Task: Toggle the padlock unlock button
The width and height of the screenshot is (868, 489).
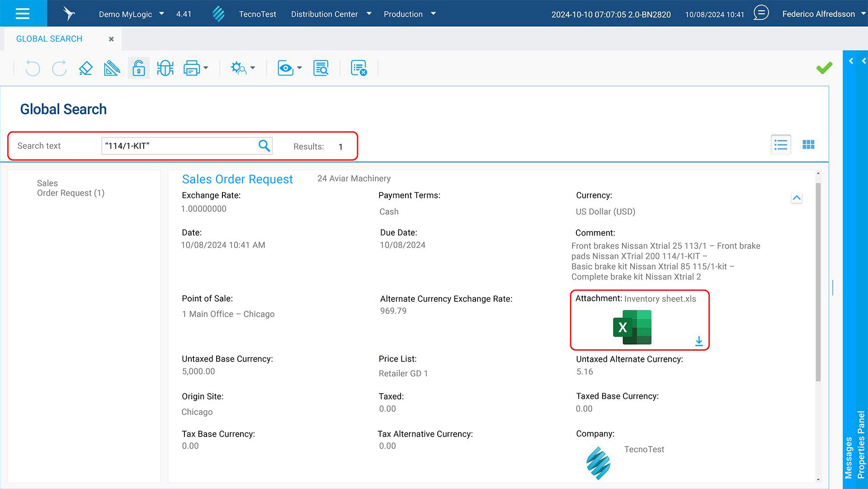Action: (x=139, y=68)
